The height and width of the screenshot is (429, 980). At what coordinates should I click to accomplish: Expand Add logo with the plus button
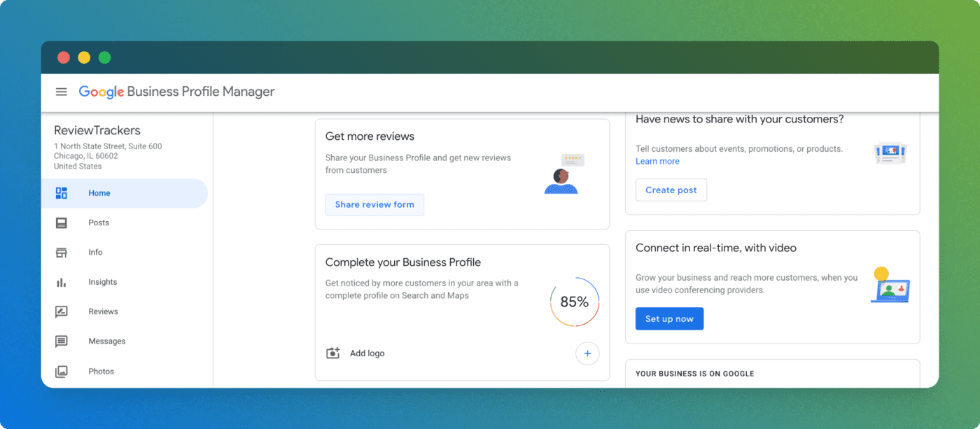(587, 353)
